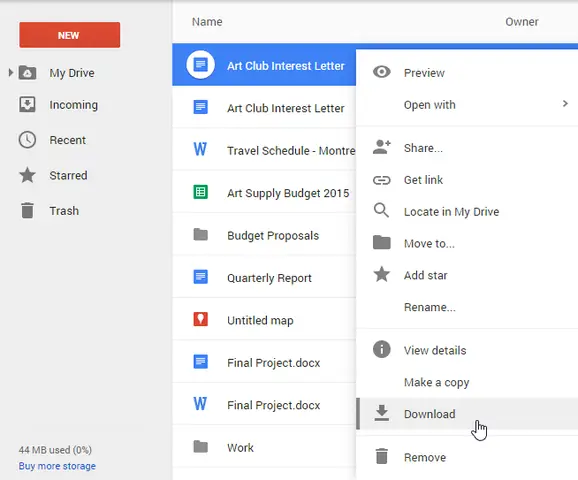This screenshot has height=480, width=578.
Task: Select the Untitled map file name
Action: [260, 321]
